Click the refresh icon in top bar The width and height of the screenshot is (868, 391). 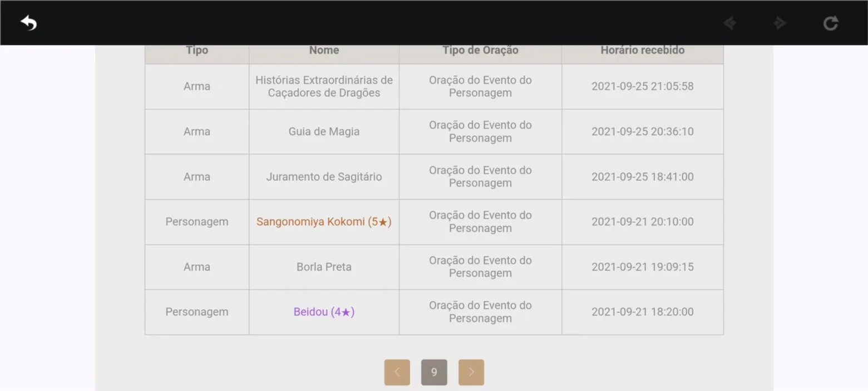(831, 23)
